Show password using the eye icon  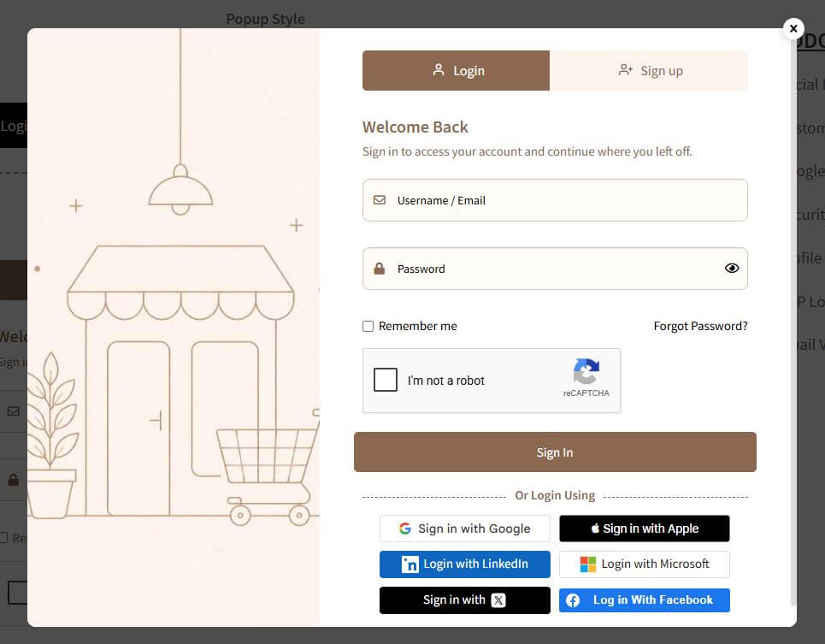tap(731, 269)
